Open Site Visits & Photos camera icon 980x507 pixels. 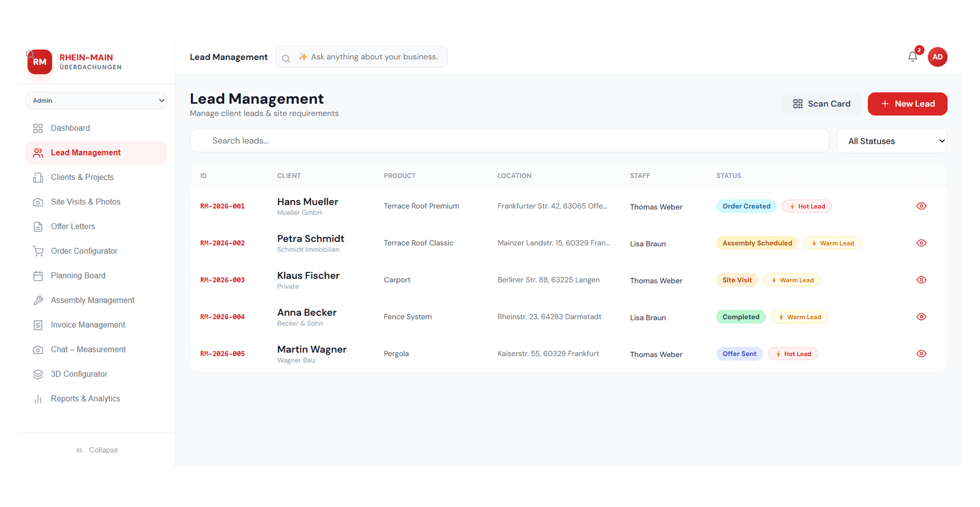(38, 202)
